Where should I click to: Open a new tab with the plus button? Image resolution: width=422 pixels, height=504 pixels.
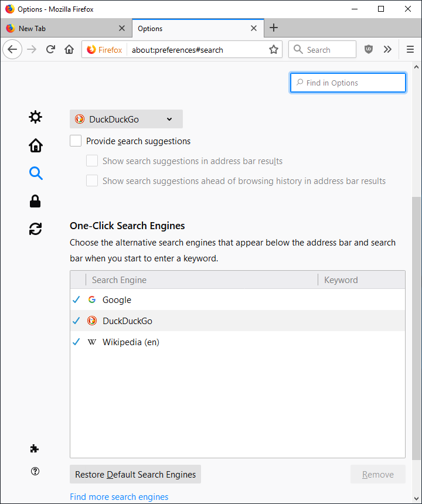[x=274, y=28]
